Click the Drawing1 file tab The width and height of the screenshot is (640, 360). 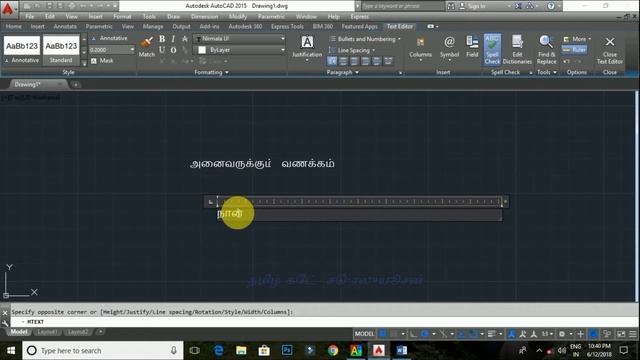point(37,84)
